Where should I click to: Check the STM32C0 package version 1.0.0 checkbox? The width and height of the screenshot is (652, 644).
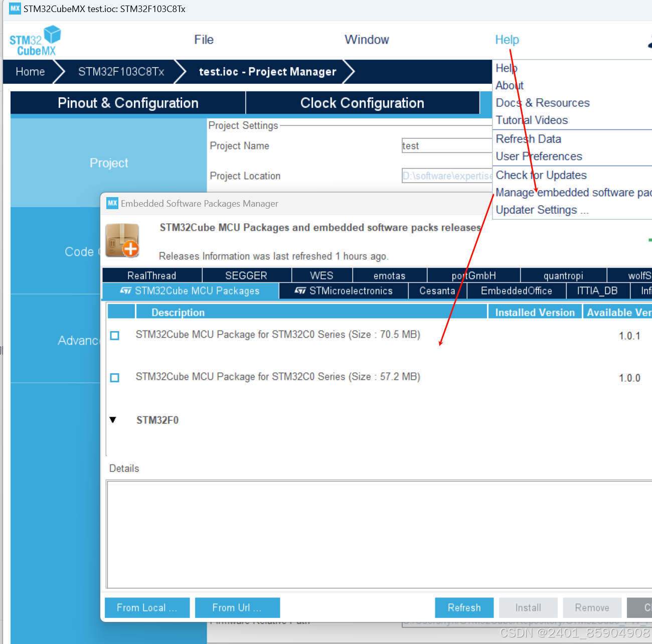tap(115, 378)
